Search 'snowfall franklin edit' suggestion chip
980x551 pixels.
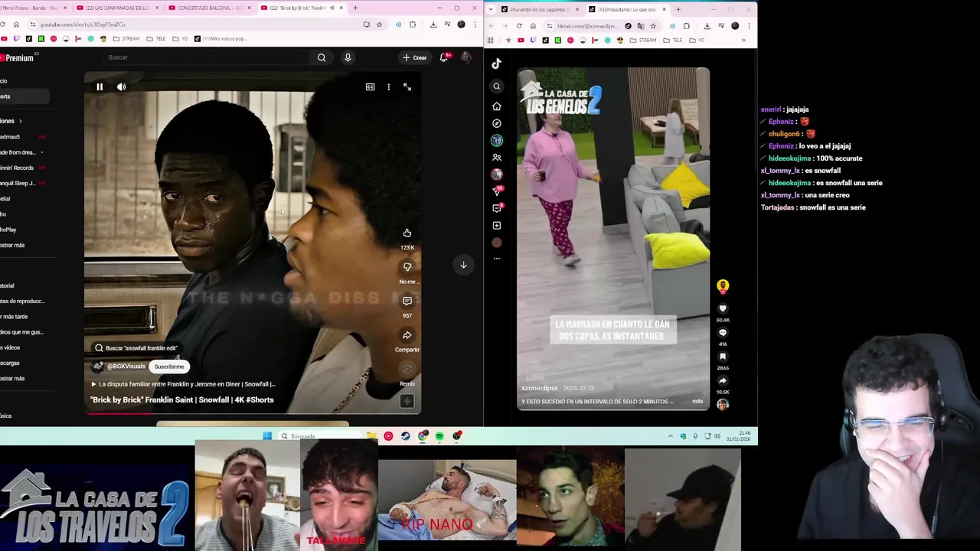[136, 348]
